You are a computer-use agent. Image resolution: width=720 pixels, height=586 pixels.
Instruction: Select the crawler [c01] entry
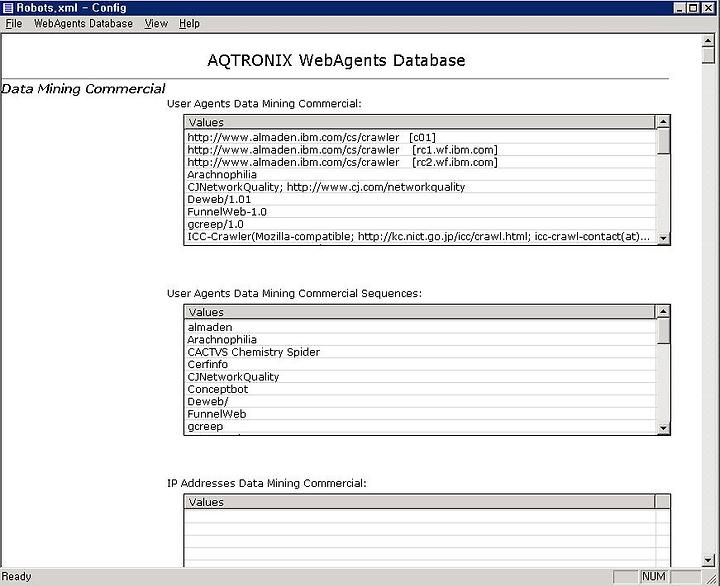(421, 137)
